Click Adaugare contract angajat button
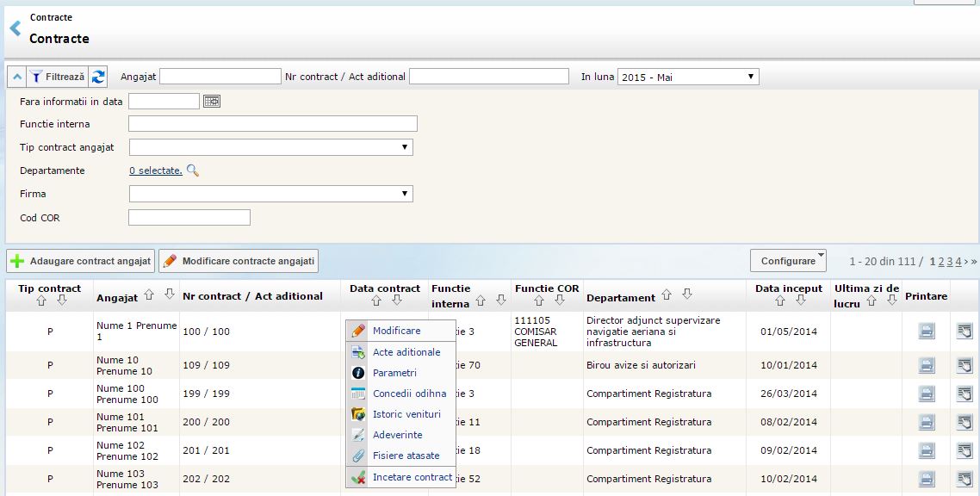 pos(81,261)
